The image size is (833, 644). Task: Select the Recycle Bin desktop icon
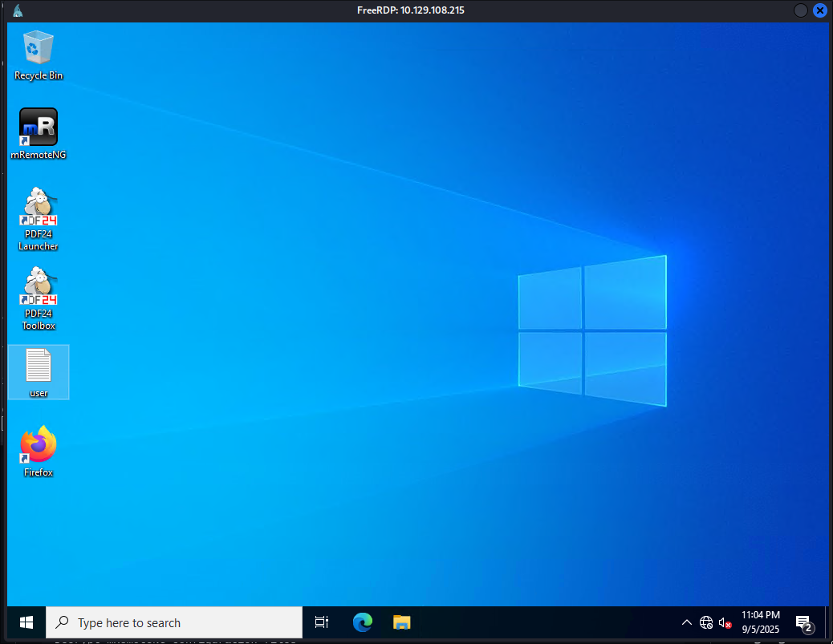click(39, 55)
